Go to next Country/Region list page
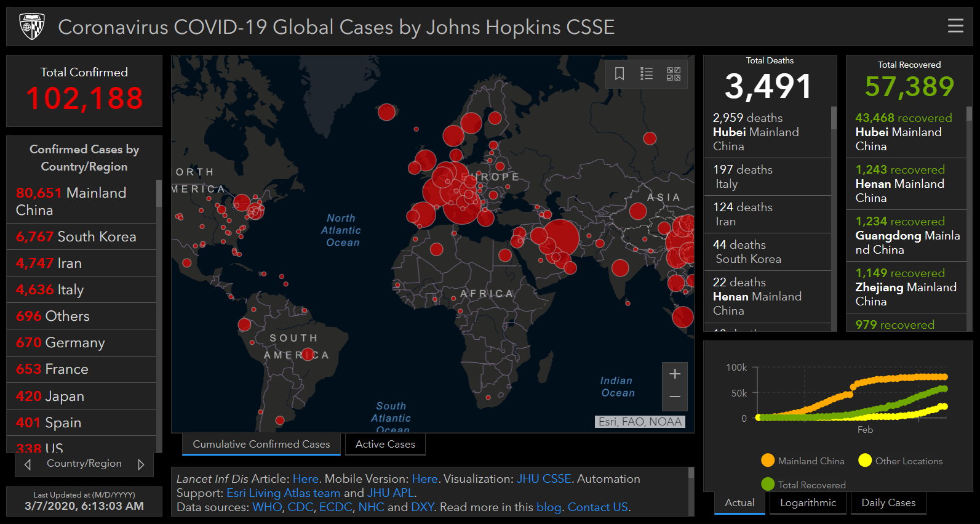This screenshot has height=524, width=980. [141, 464]
